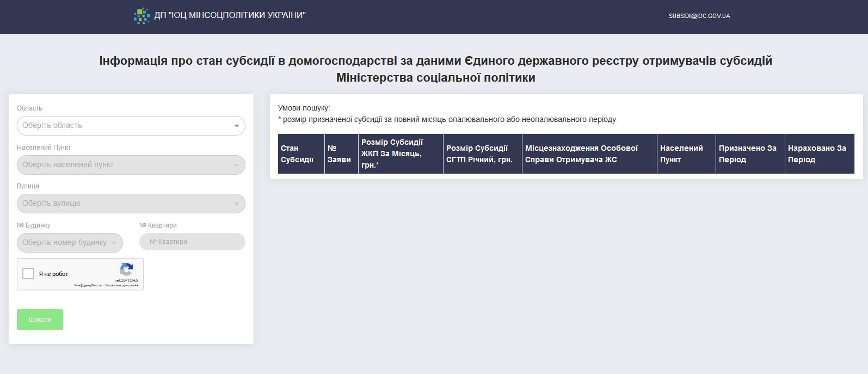Tick the "Я не робот" checkbox
The height and width of the screenshot is (374, 868).
[28, 274]
